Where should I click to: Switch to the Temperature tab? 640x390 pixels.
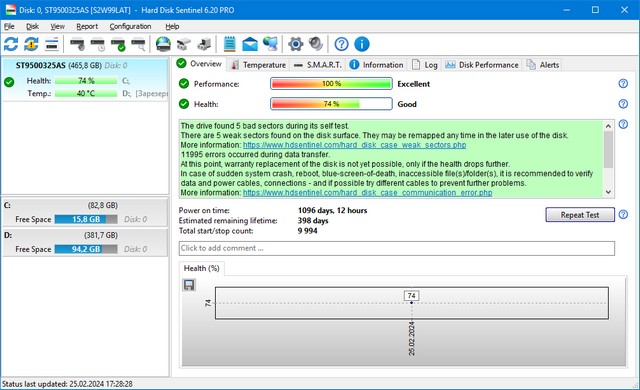click(258, 65)
